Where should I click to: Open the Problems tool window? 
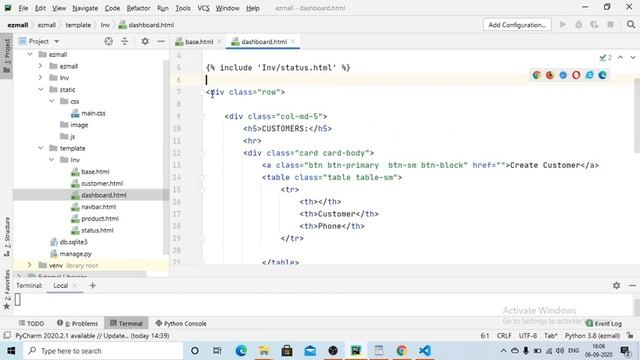(78, 323)
